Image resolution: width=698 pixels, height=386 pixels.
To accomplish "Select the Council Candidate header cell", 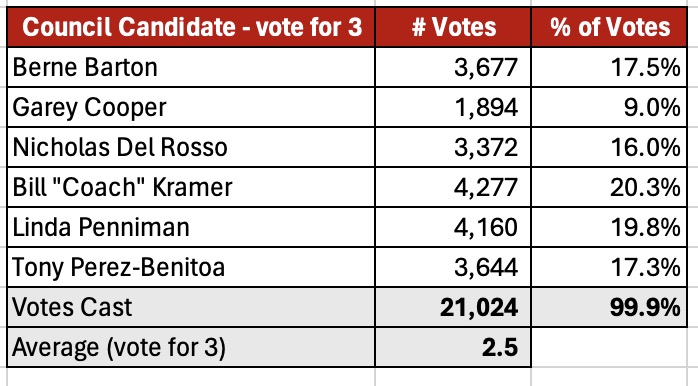I will point(191,27).
